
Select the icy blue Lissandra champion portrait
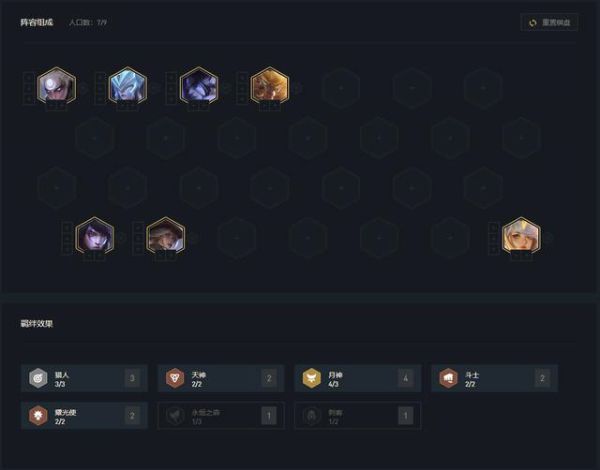127,86
